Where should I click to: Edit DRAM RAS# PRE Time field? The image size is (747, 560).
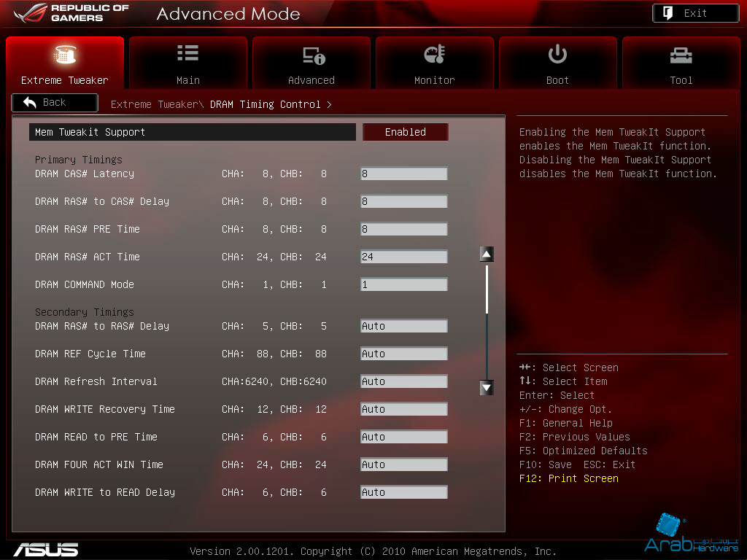click(x=404, y=229)
